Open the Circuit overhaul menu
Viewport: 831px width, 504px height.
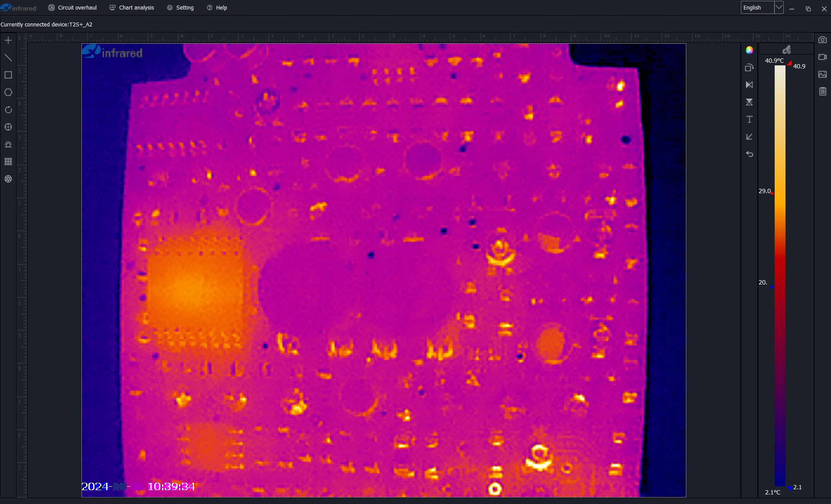(x=72, y=8)
